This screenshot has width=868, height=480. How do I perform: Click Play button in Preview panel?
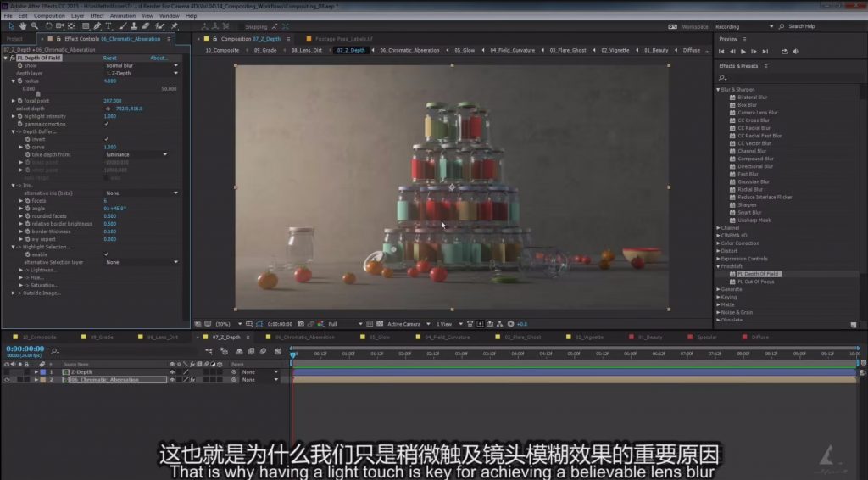[x=743, y=52]
